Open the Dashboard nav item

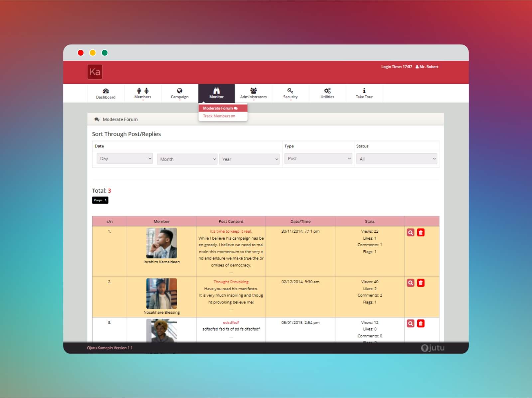(106, 94)
